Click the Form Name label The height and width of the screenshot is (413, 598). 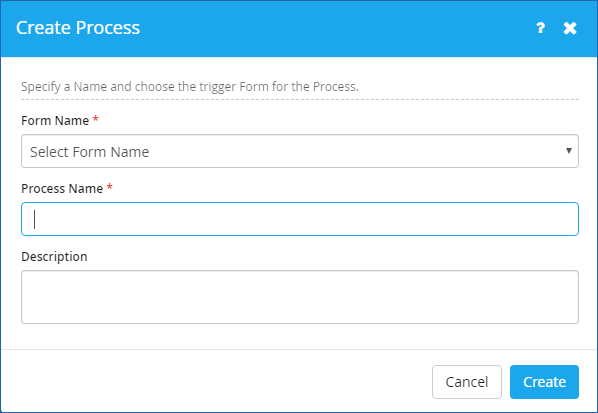click(x=55, y=121)
